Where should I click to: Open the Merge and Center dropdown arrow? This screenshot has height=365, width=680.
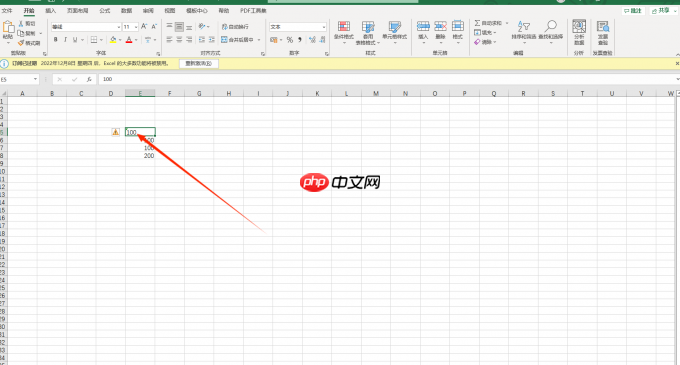point(259,40)
